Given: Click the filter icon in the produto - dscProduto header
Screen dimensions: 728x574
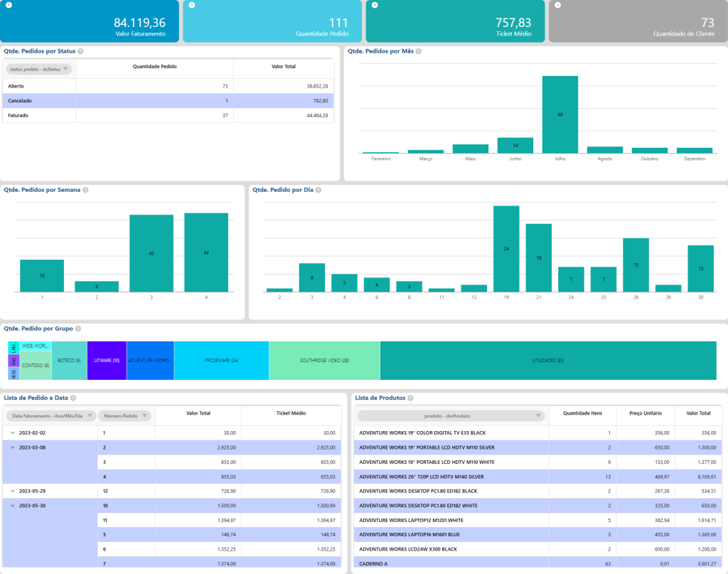Looking at the screenshot, I should click(x=537, y=415).
